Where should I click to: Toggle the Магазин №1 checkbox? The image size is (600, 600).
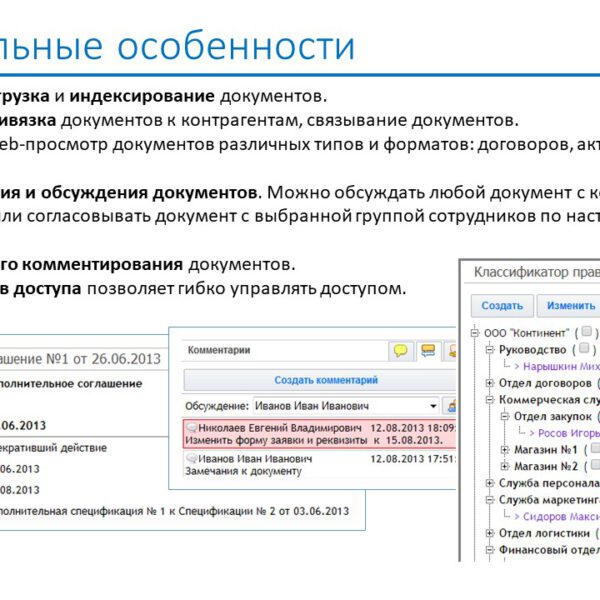[x=594, y=449]
